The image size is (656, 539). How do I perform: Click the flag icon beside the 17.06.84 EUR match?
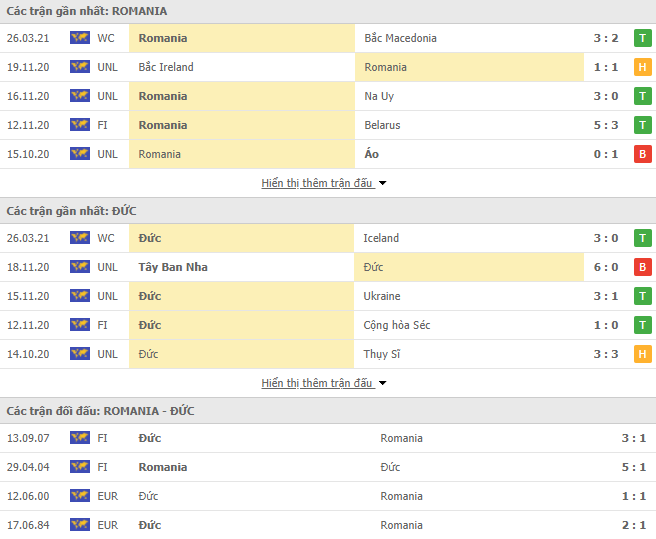click(x=79, y=525)
